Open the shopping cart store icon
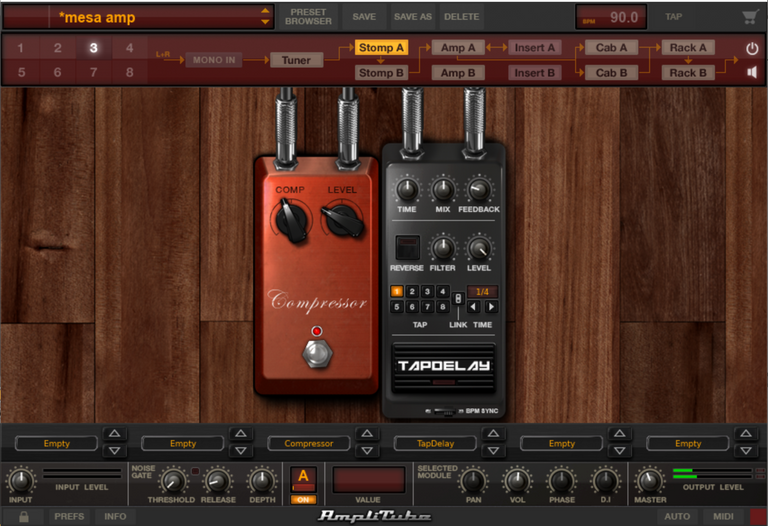Image resolution: width=768 pixels, height=526 pixels. click(749, 17)
